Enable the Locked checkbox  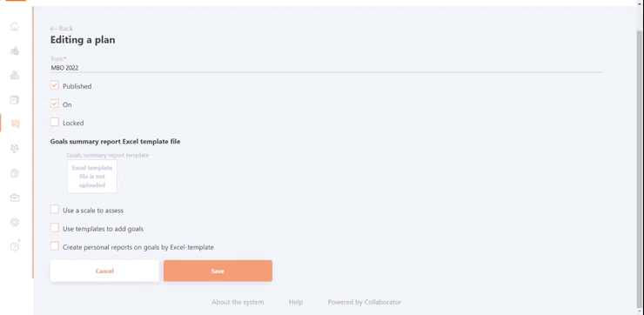[55, 123]
